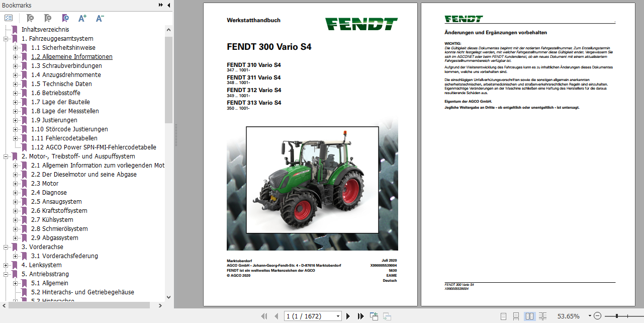Image resolution: width=644 pixels, height=323 pixels.
Task: Go to bookmark 5.2 Hinterachs- und Getriebegehäuse
Action: [x=82, y=292]
